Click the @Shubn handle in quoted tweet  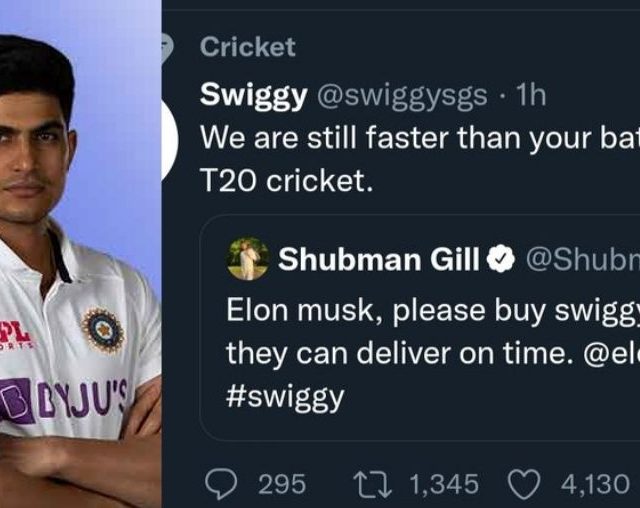(x=582, y=259)
